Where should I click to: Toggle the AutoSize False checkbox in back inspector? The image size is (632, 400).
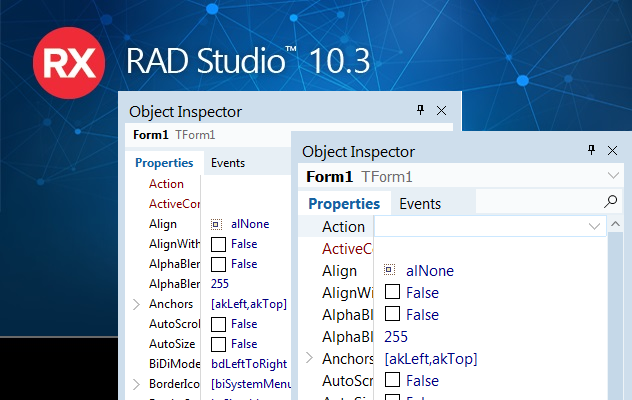point(218,344)
